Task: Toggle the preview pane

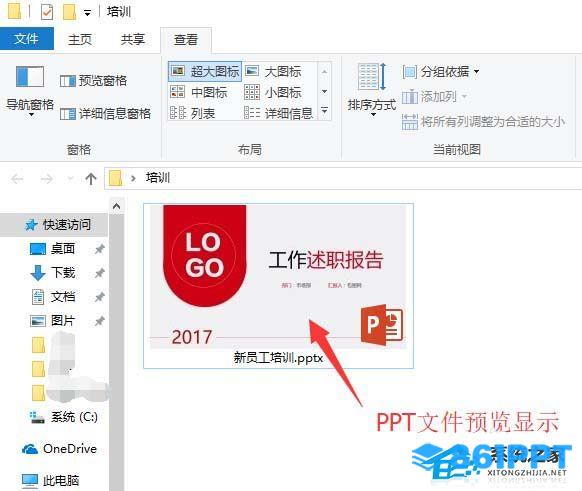Action: point(93,81)
